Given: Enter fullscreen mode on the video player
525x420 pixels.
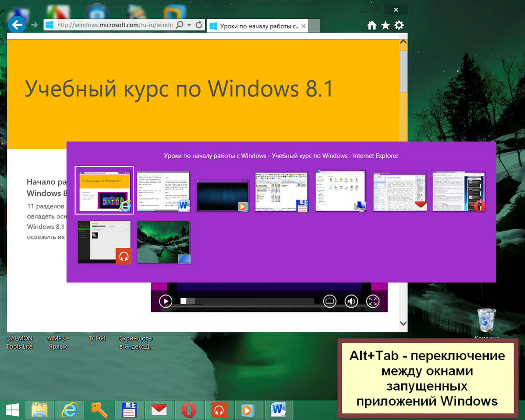Looking at the screenshot, I should pos(373,301).
